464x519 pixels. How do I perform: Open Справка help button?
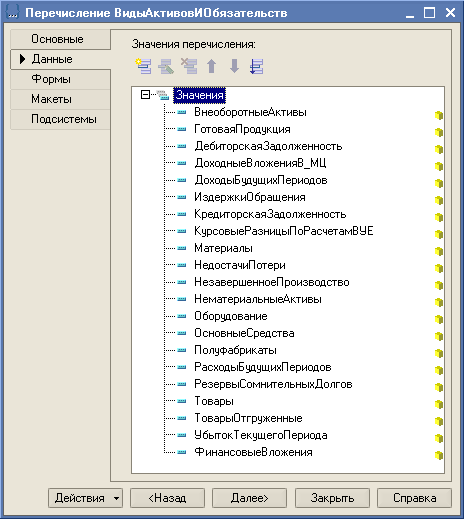pyautogui.click(x=414, y=498)
